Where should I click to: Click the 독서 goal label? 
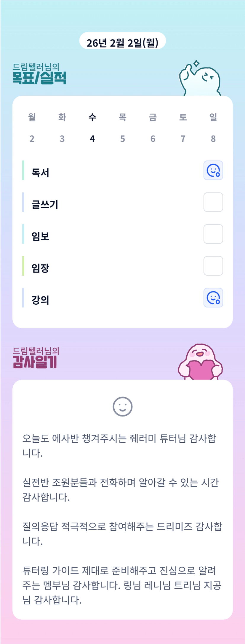tap(40, 173)
